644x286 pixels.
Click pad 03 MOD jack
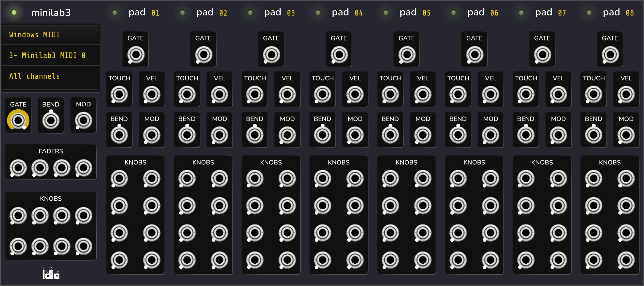(x=287, y=135)
